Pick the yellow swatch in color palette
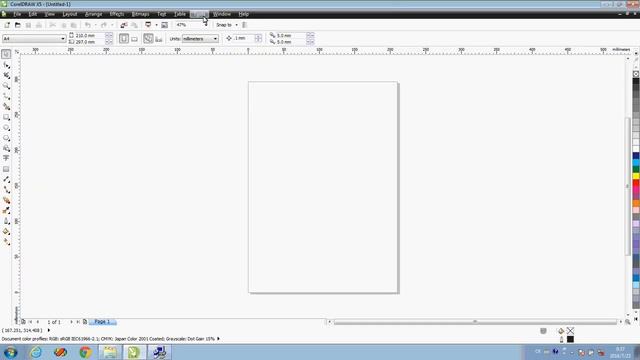 click(636, 176)
